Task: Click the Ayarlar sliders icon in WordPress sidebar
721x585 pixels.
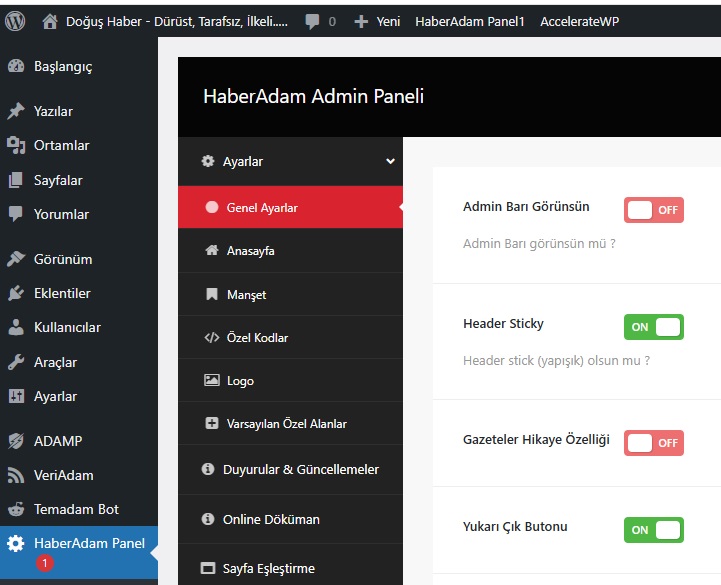Action: pyautogui.click(x=16, y=396)
